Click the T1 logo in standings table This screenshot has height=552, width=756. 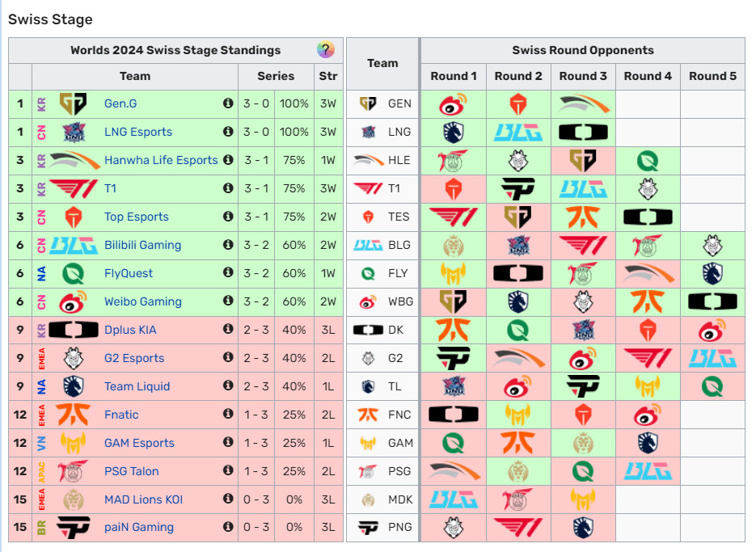click(74, 188)
